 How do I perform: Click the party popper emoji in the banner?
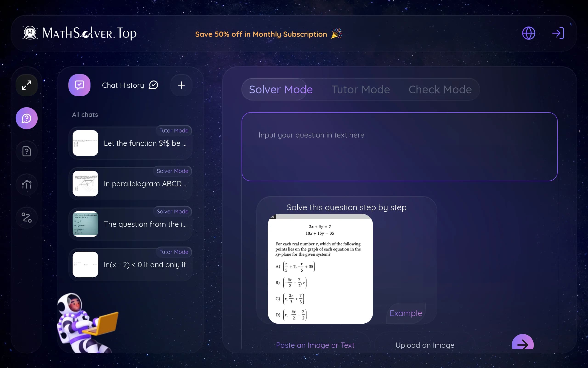tap(336, 34)
